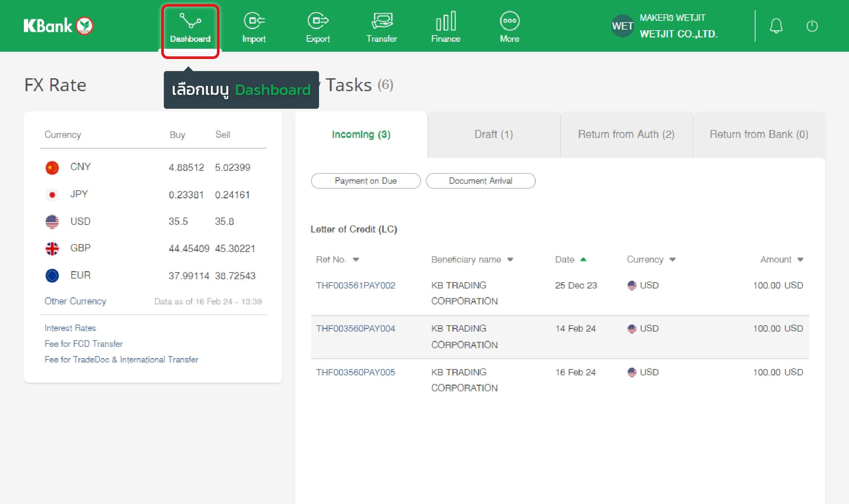Viewport: 849px width, 504px height.
Task: Toggle the Document Arrival filter
Action: pyautogui.click(x=481, y=181)
